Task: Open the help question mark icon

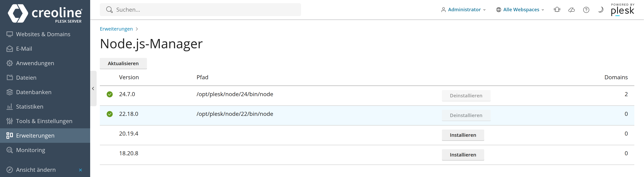Action: click(586, 10)
